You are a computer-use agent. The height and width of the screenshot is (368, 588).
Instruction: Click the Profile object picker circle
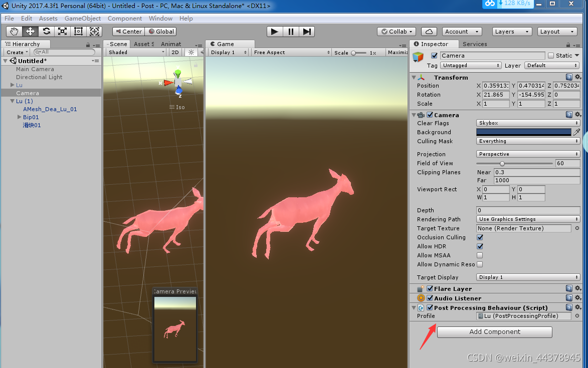(577, 316)
